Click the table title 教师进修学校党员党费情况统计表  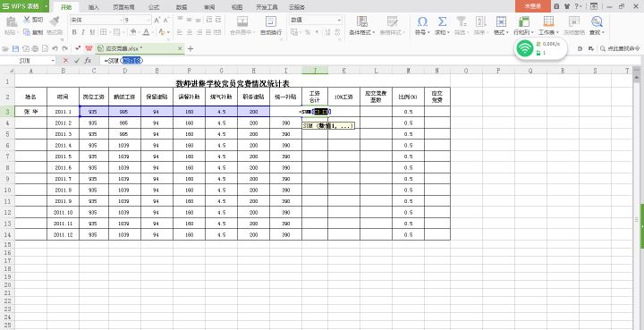[233, 83]
